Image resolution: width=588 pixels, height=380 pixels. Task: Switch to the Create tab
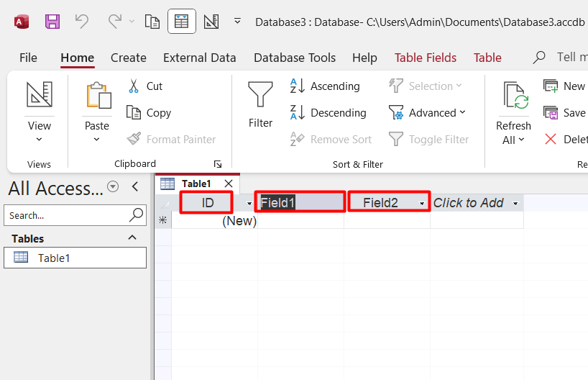coord(128,58)
